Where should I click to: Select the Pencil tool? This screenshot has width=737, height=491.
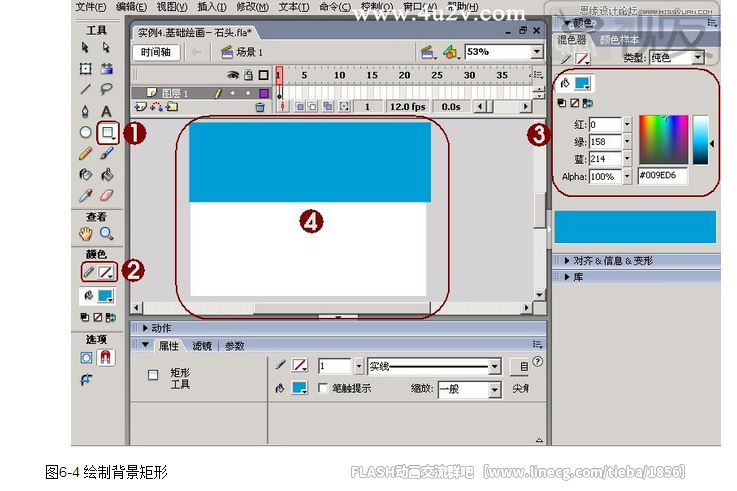coord(85,154)
